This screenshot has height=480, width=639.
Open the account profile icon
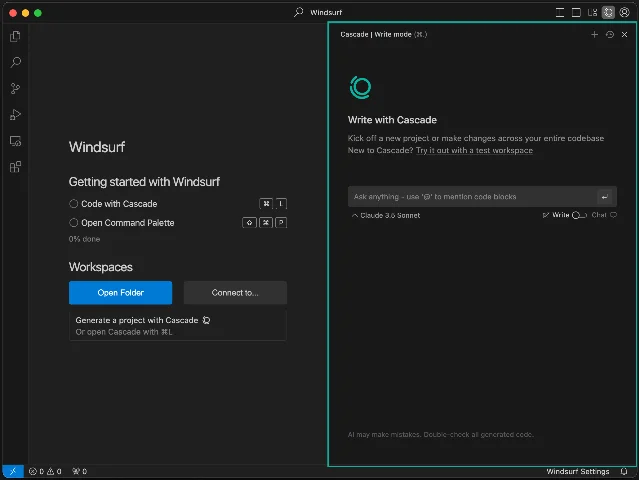click(624, 13)
